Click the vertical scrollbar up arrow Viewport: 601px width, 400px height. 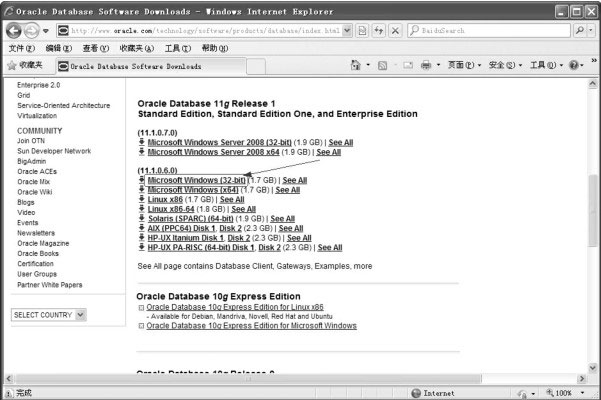pyautogui.click(x=593, y=84)
